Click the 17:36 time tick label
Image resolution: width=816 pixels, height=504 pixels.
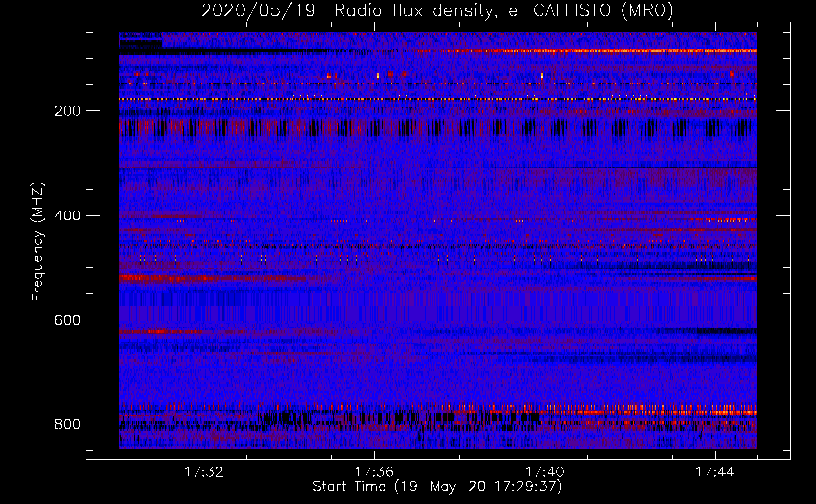tap(374, 472)
